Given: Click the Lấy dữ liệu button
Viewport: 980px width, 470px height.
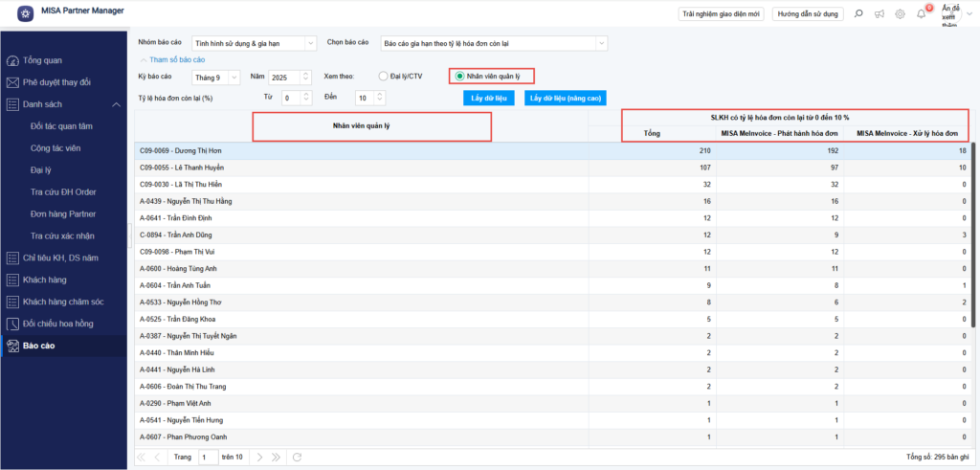Looking at the screenshot, I should click(x=488, y=98).
